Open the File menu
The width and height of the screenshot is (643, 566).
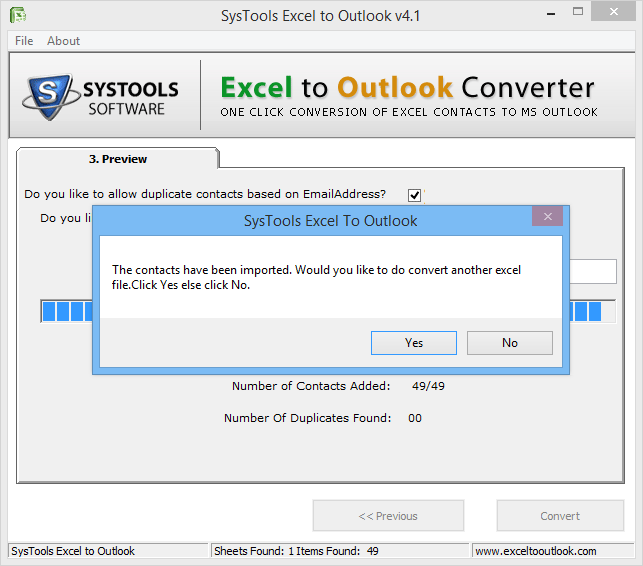click(24, 41)
